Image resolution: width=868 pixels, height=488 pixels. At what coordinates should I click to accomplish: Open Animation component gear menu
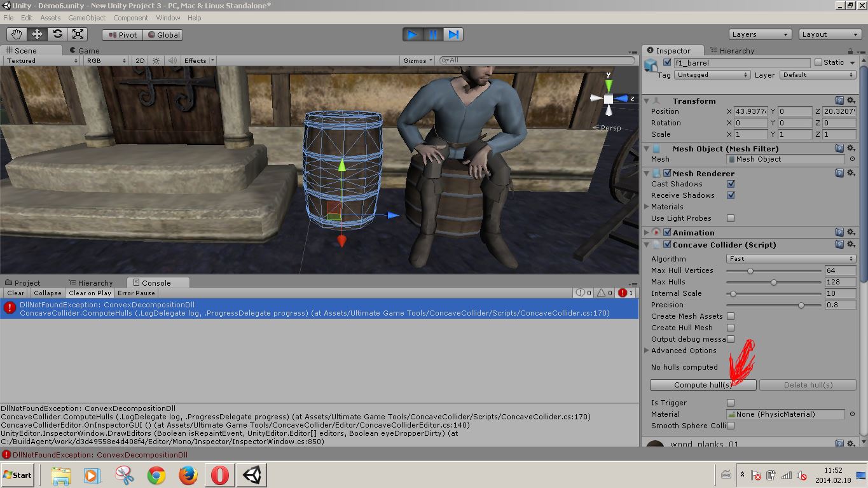click(x=851, y=233)
